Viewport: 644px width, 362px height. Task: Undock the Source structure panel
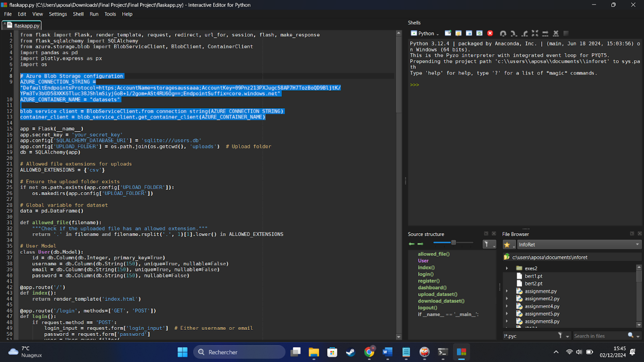pos(486,234)
